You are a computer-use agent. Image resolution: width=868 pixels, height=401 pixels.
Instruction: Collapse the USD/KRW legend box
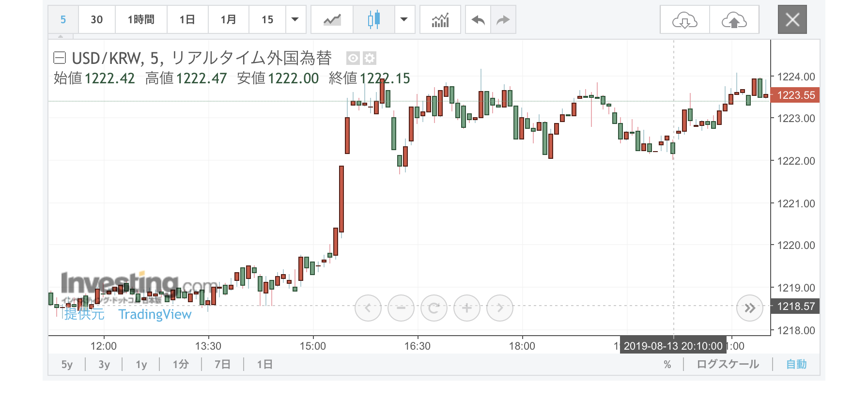click(59, 58)
